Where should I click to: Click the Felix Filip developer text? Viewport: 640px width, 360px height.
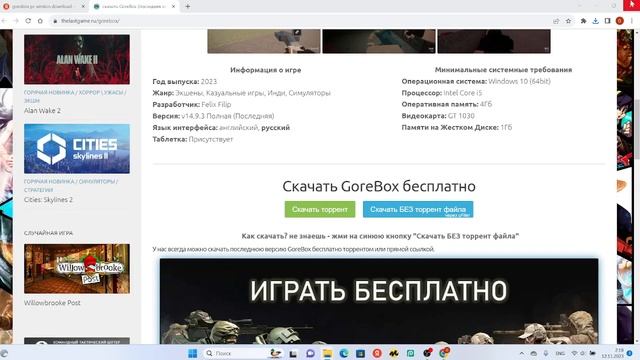[216, 104]
